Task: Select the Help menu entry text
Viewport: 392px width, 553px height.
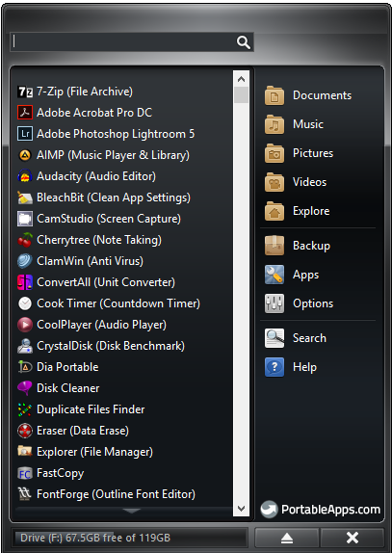Action: (x=304, y=367)
